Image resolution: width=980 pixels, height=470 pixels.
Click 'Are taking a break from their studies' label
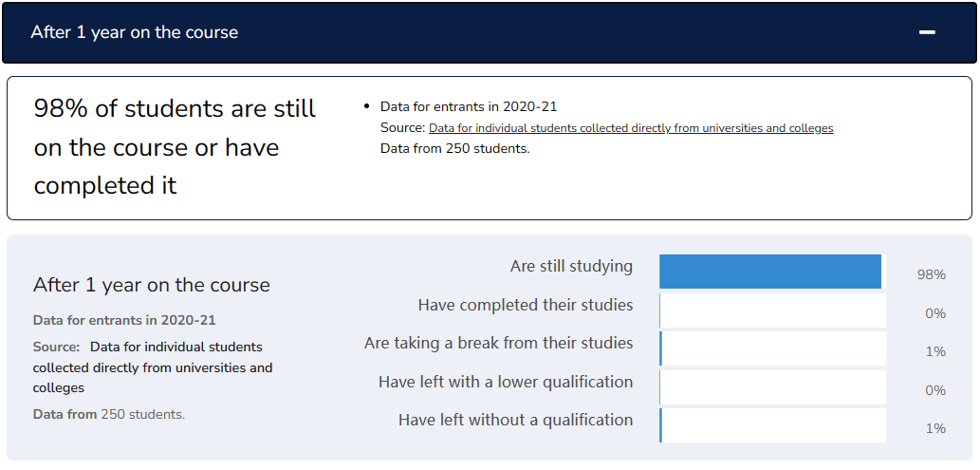coord(499,344)
